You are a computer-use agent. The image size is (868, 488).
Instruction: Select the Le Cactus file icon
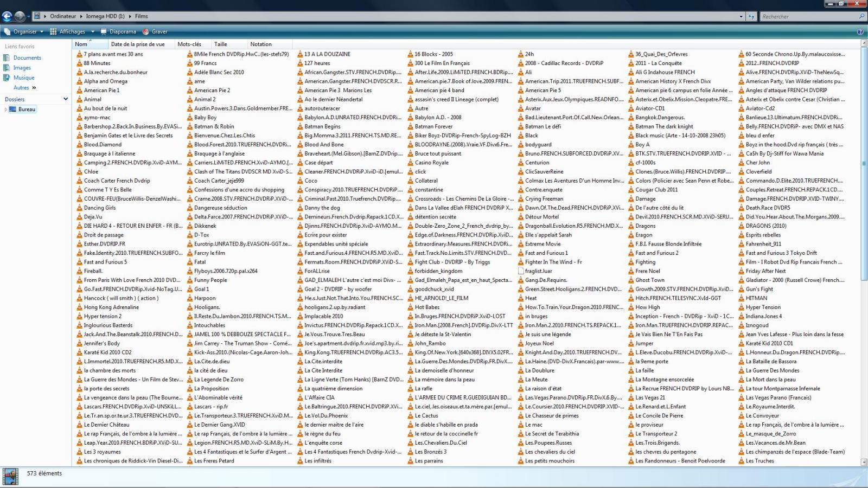(x=411, y=415)
